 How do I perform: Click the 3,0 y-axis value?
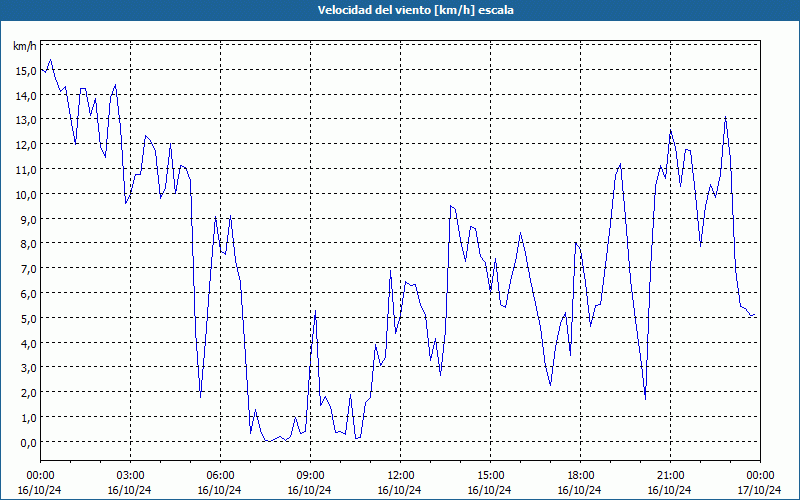(x=29, y=368)
